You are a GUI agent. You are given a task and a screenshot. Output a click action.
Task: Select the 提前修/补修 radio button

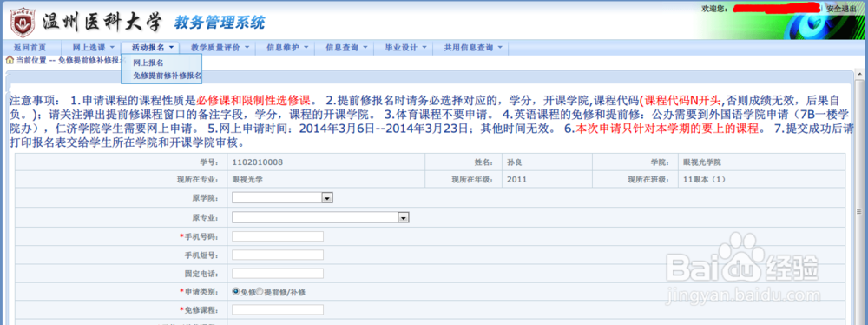coord(259,291)
